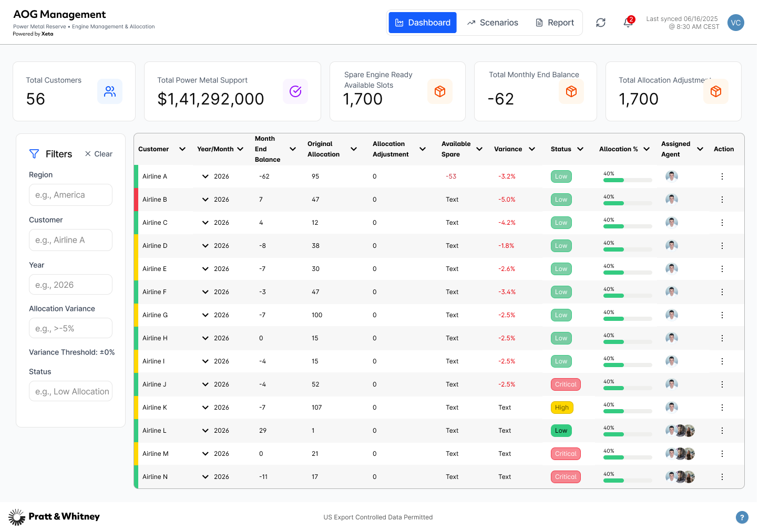Click the -3.2% variance for Airline A
This screenshot has height=532, width=759.
point(507,176)
